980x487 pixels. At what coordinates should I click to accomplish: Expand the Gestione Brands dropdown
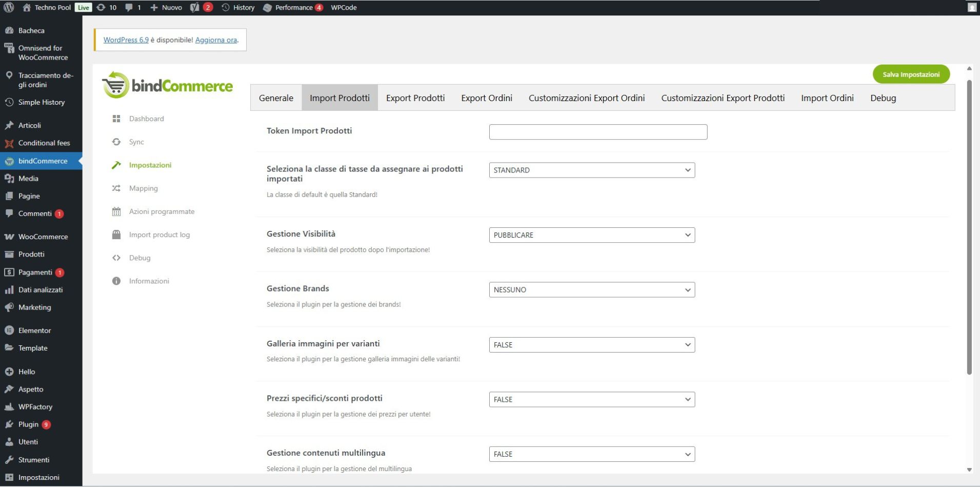pos(592,290)
